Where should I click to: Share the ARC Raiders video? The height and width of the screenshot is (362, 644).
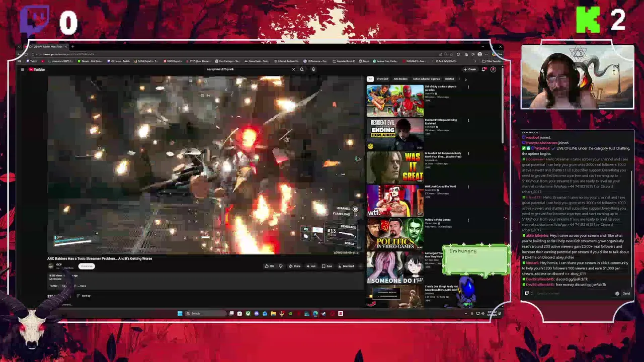(295, 266)
